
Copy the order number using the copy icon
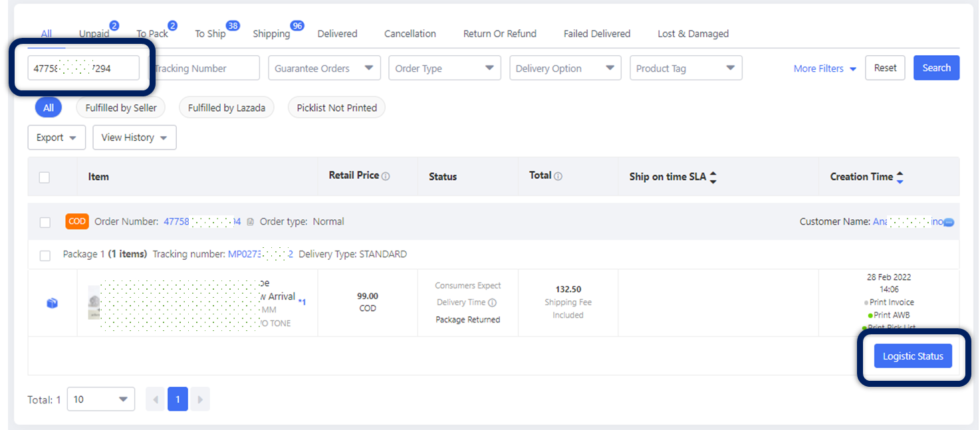[x=249, y=222]
